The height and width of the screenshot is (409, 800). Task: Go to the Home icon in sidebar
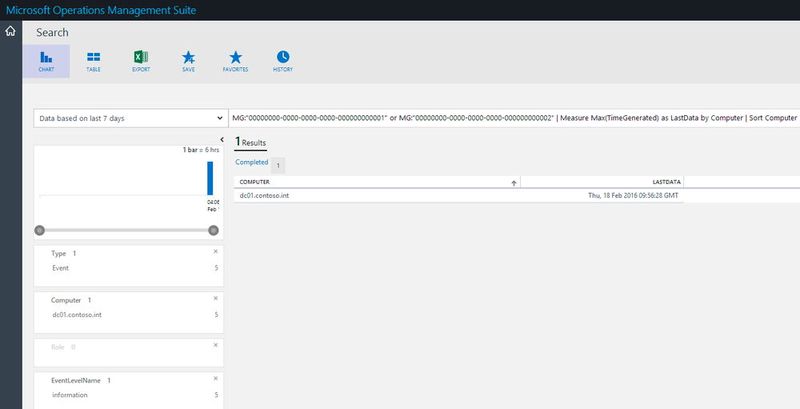(10, 32)
